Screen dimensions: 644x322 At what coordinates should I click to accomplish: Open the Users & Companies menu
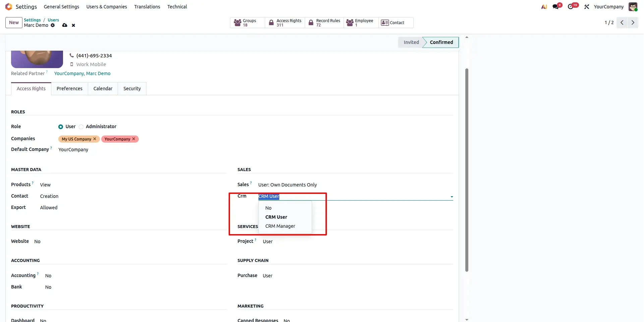107,7
